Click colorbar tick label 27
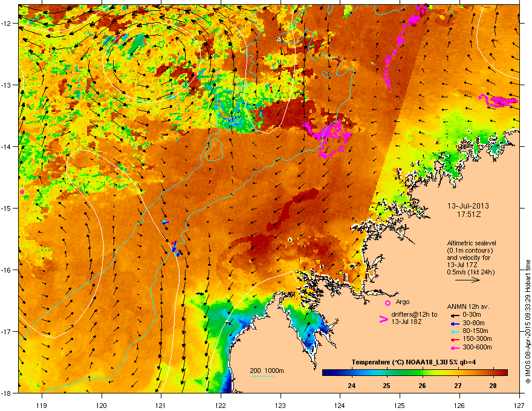 (x=458, y=386)
